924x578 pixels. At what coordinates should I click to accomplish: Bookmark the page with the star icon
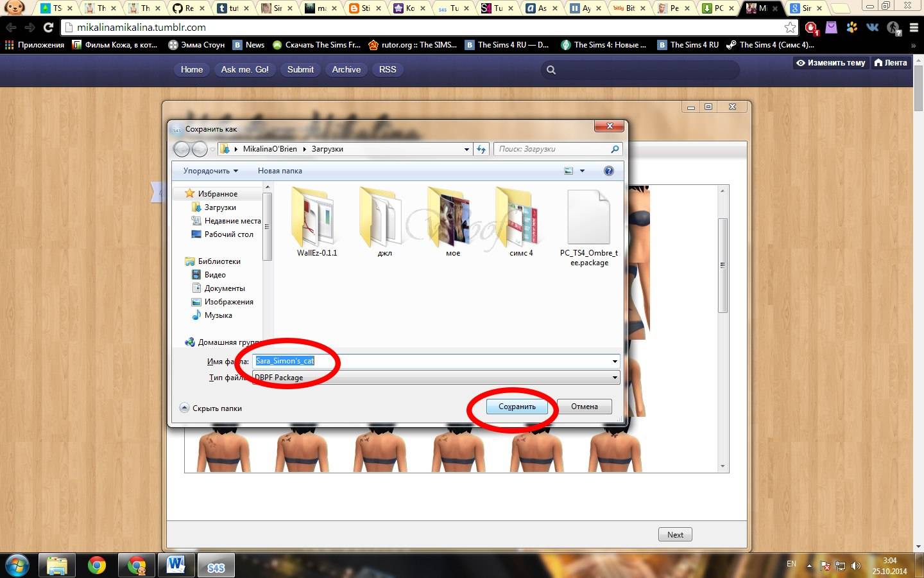[x=790, y=28]
